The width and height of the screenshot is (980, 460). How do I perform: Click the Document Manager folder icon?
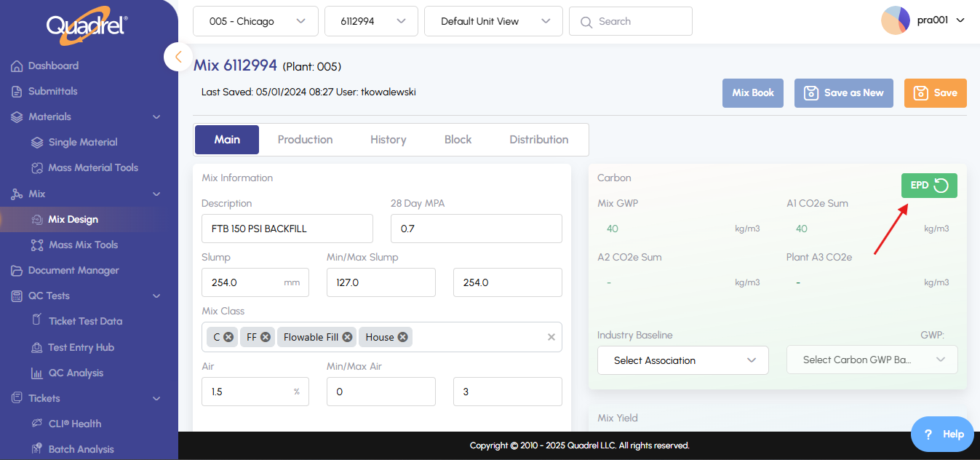click(17, 271)
